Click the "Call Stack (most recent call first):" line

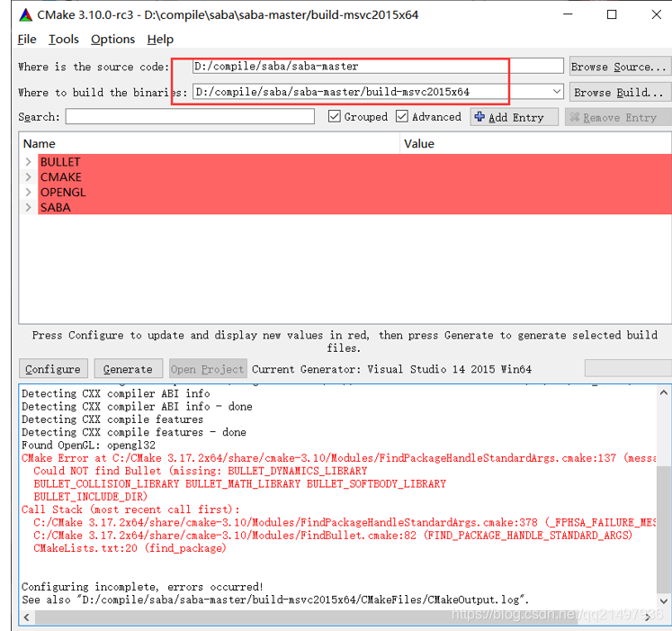click(x=130, y=509)
